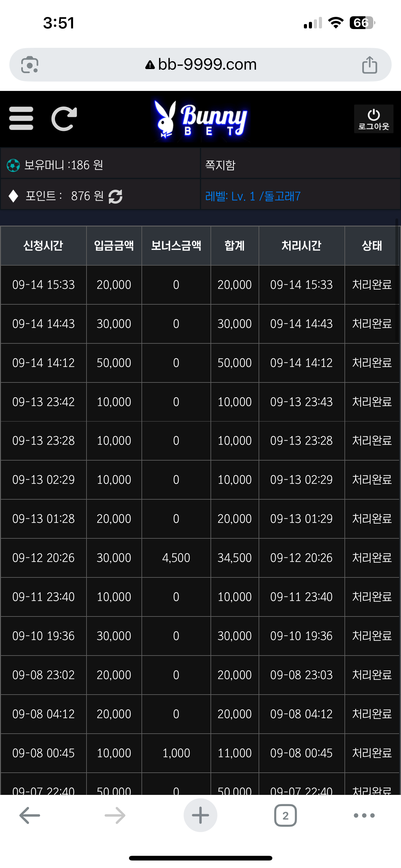Tap the browser forward arrow
Viewport: 401px width, 868px height.
(x=115, y=816)
